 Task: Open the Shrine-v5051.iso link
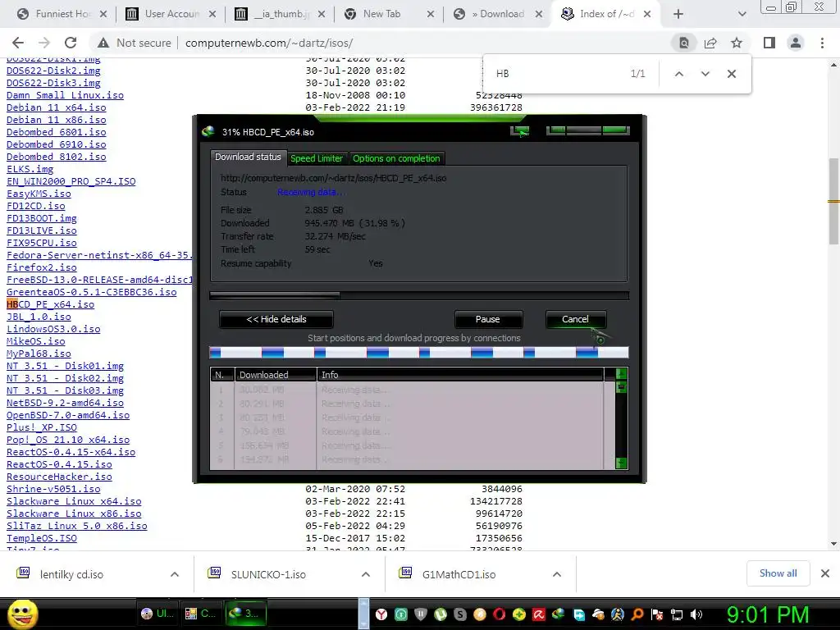(53, 489)
